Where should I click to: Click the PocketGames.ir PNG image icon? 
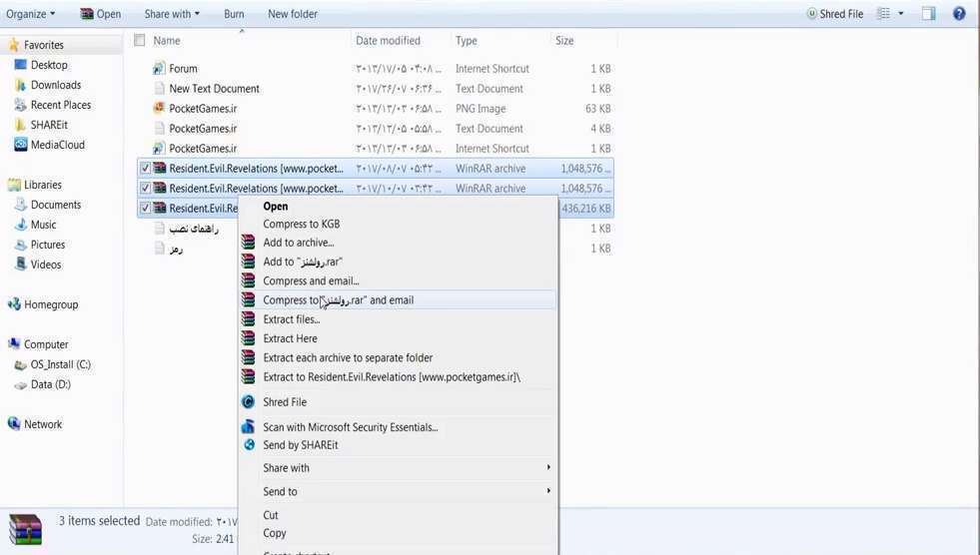click(x=159, y=109)
